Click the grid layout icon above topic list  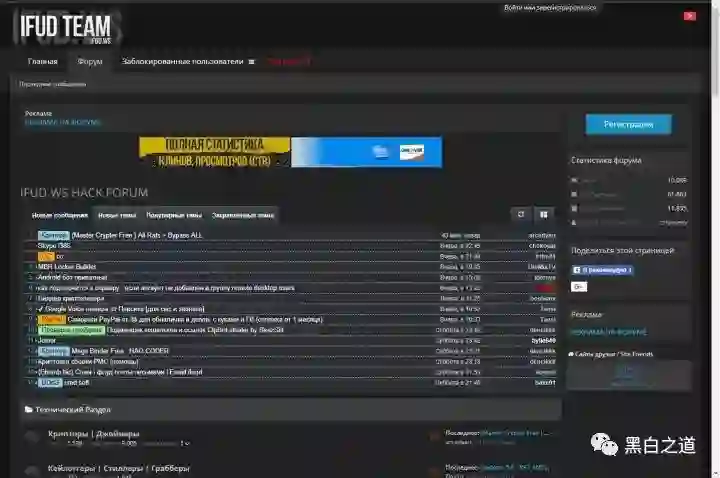click(x=544, y=214)
